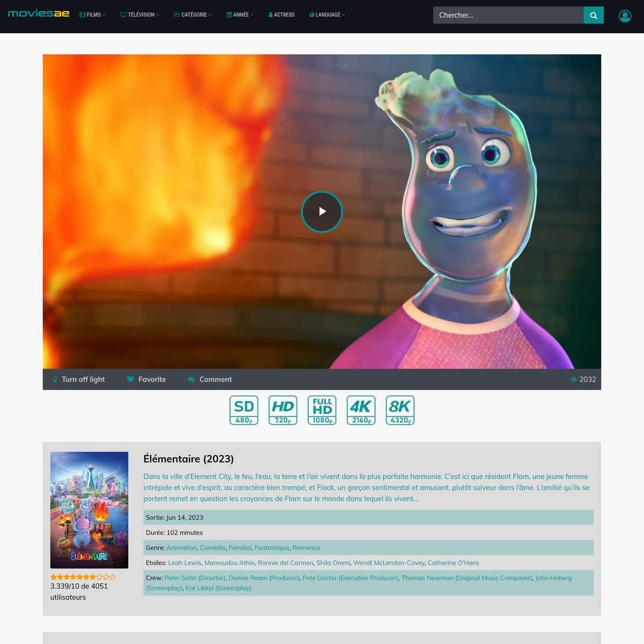Open the Animation genre link
Screen dimensions: 644x644
pyautogui.click(x=181, y=548)
